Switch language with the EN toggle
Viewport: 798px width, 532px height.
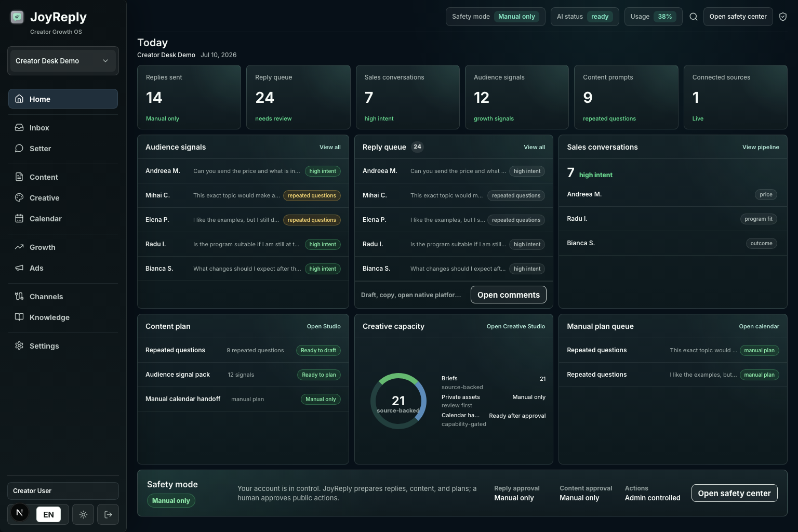point(48,514)
